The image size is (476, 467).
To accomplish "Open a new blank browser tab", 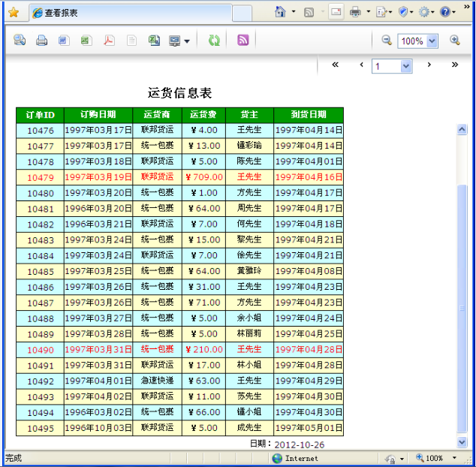I will pyautogui.click(x=242, y=14).
